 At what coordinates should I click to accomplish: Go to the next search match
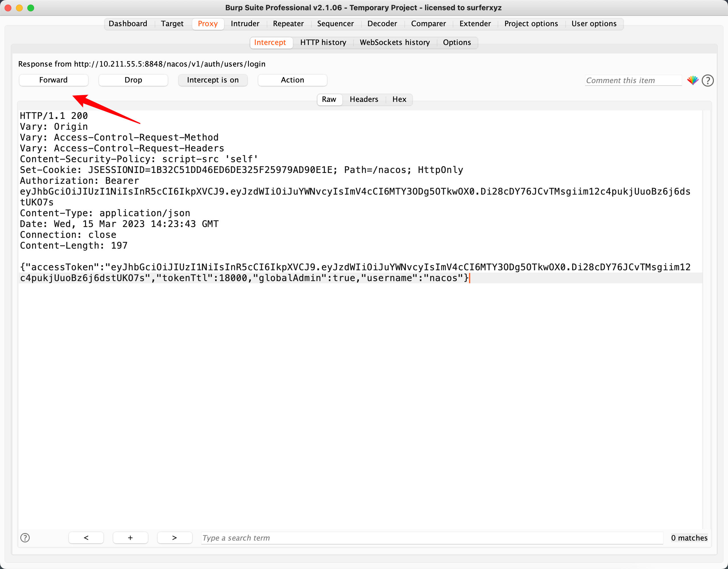click(x=175, y=538)
